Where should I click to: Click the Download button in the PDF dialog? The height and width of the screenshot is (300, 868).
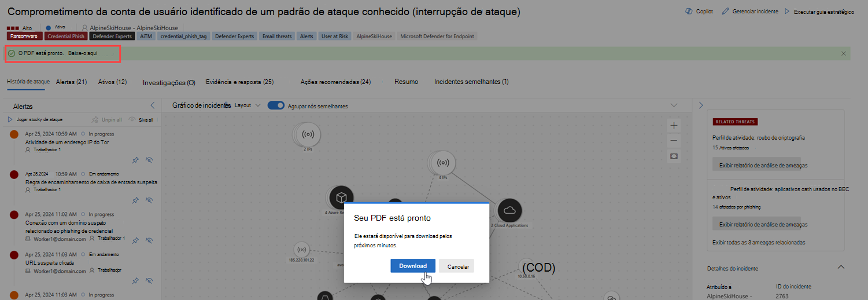(413, 266)
